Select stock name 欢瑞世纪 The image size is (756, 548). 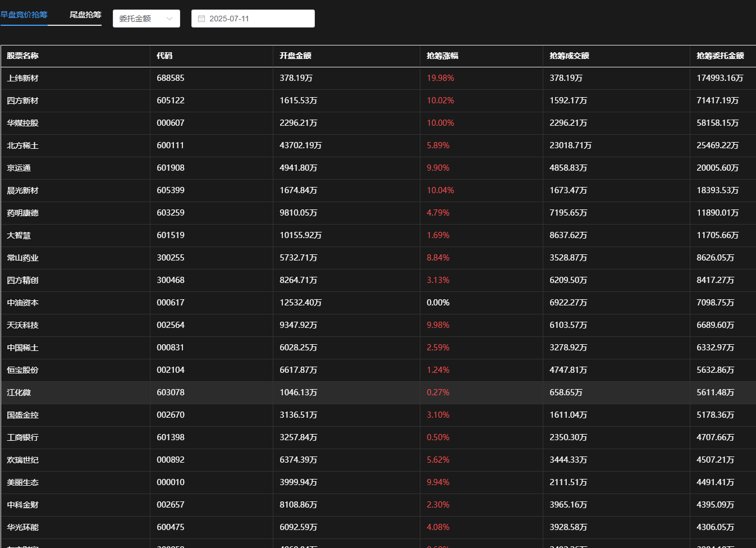pyautogui.click(x=23, y=460)
